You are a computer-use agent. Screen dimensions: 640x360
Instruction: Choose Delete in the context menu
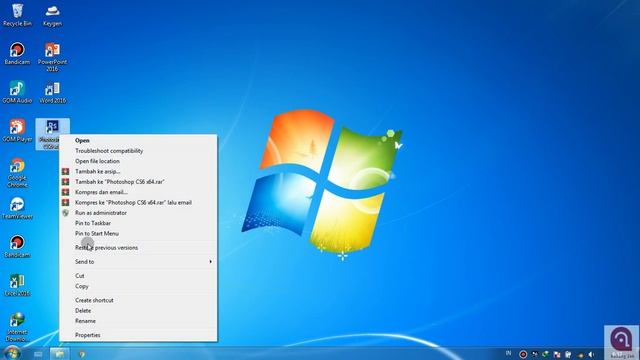tap(138, 311)
